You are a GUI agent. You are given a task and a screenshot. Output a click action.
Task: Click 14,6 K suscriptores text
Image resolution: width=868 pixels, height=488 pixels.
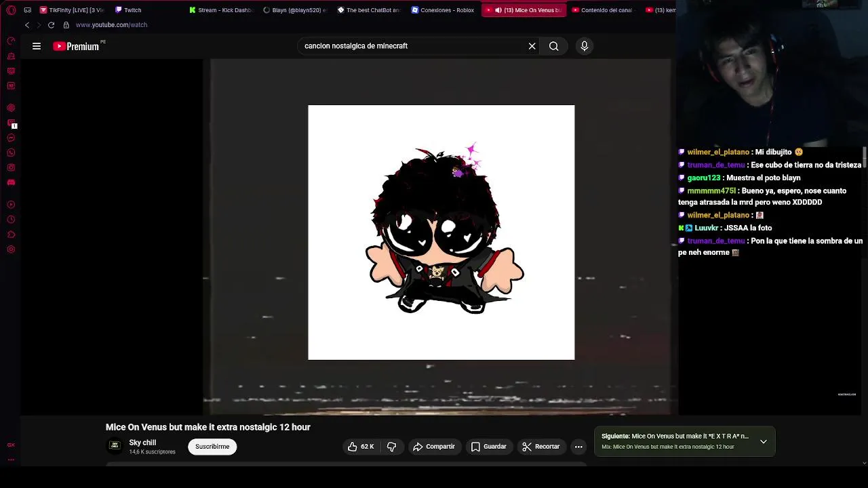[152, 452]
